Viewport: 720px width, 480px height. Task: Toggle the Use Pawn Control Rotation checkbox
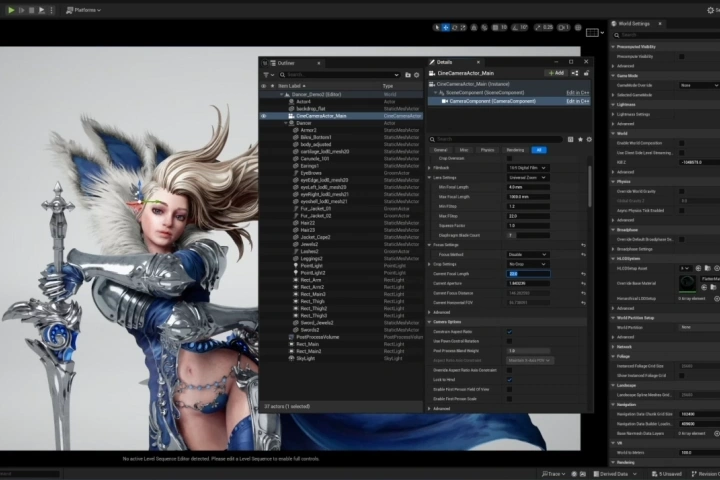(509, 341)
